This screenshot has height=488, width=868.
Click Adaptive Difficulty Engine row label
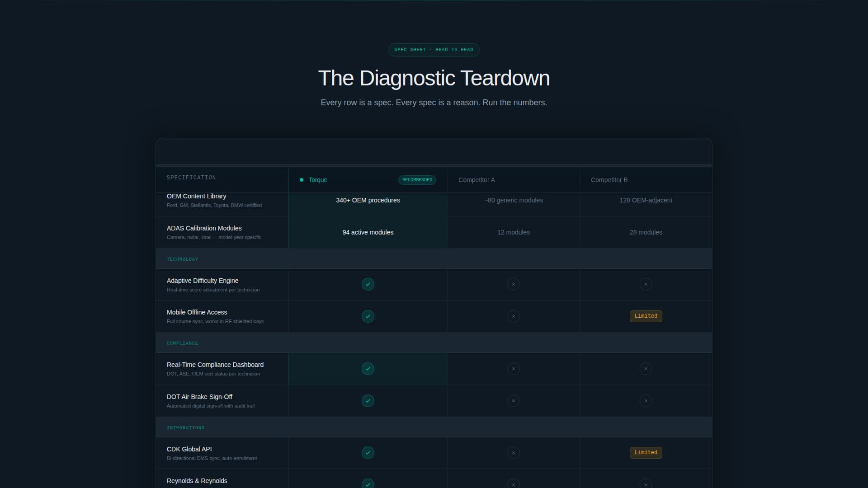point(203,281)
